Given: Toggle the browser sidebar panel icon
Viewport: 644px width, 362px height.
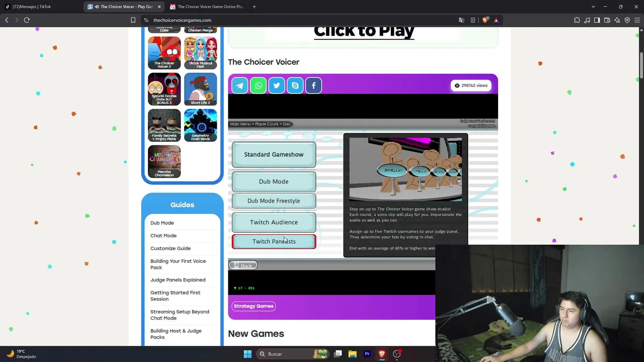Looking at the screenshot, I should pos(597,20).
